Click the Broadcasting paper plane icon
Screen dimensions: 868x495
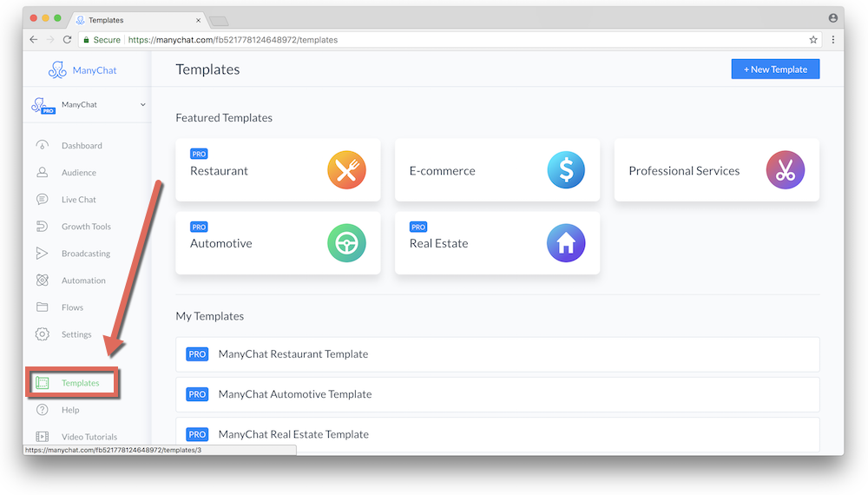point(42,254)
